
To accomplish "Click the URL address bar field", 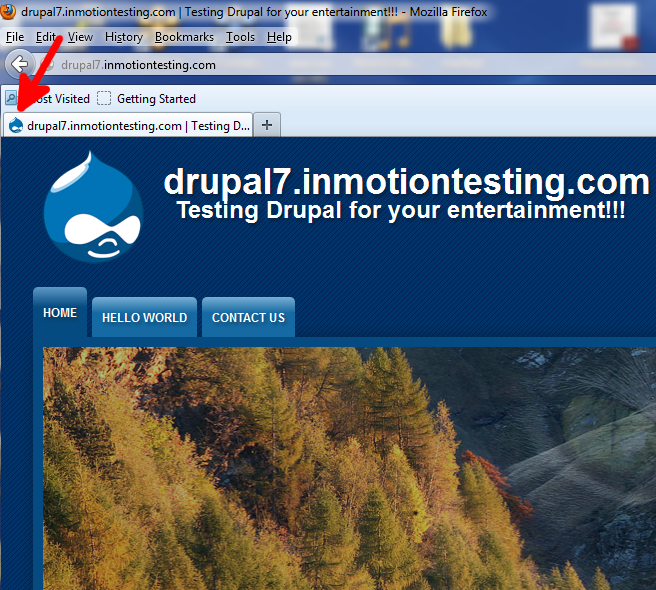I will tap(347, 65).
